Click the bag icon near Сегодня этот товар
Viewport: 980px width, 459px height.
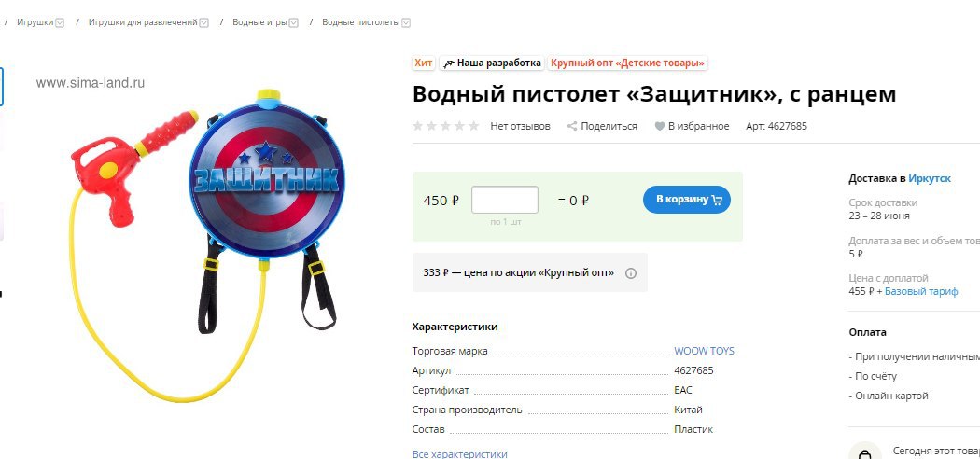865,454
